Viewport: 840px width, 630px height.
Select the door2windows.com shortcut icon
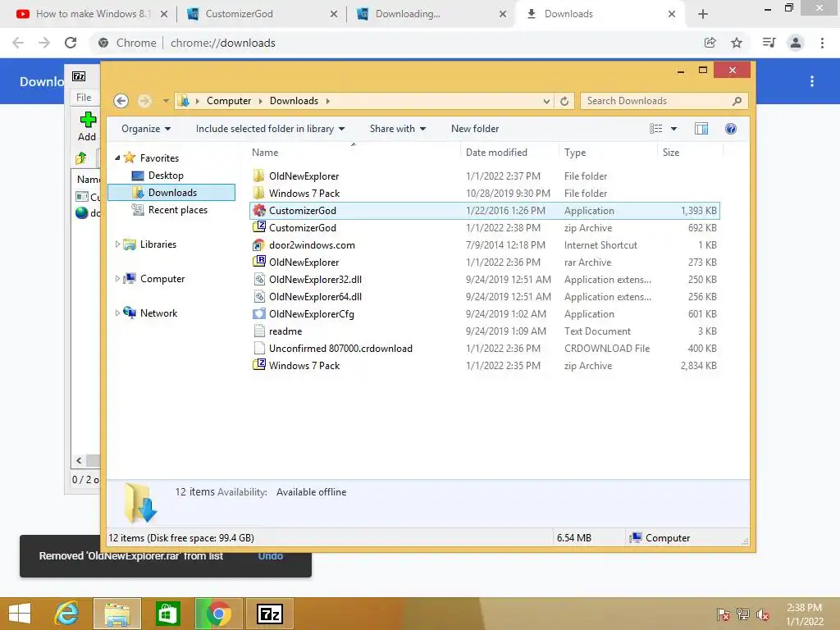point(259,244)
